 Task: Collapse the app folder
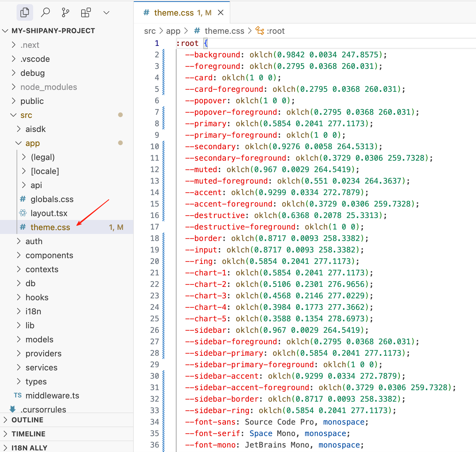click(x=18, y=143)
